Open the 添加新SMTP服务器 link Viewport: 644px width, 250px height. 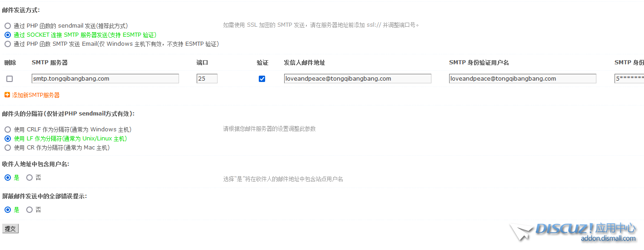coord(36,95)
